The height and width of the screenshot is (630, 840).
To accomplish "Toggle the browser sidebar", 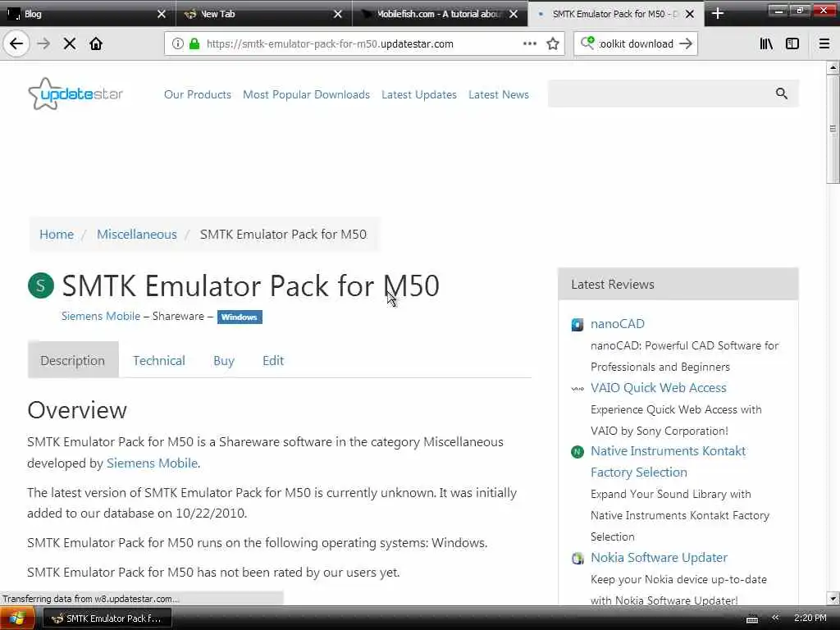I will pyautogui.click(x=792, y=44).
